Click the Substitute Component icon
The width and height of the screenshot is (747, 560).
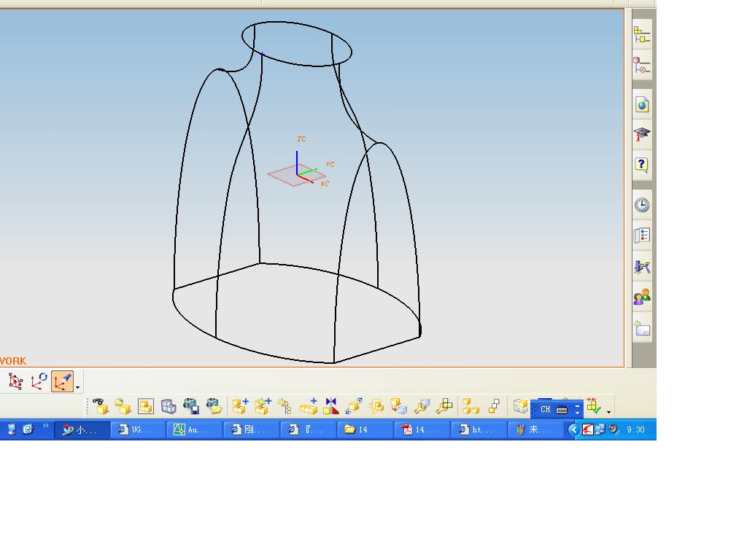coord(399,406)
